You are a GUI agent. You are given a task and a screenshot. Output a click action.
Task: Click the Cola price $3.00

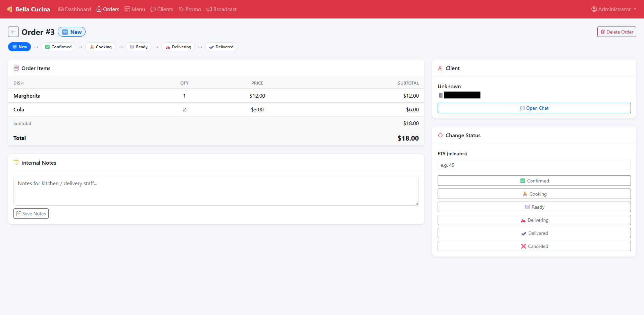click(x=257, y=109)
